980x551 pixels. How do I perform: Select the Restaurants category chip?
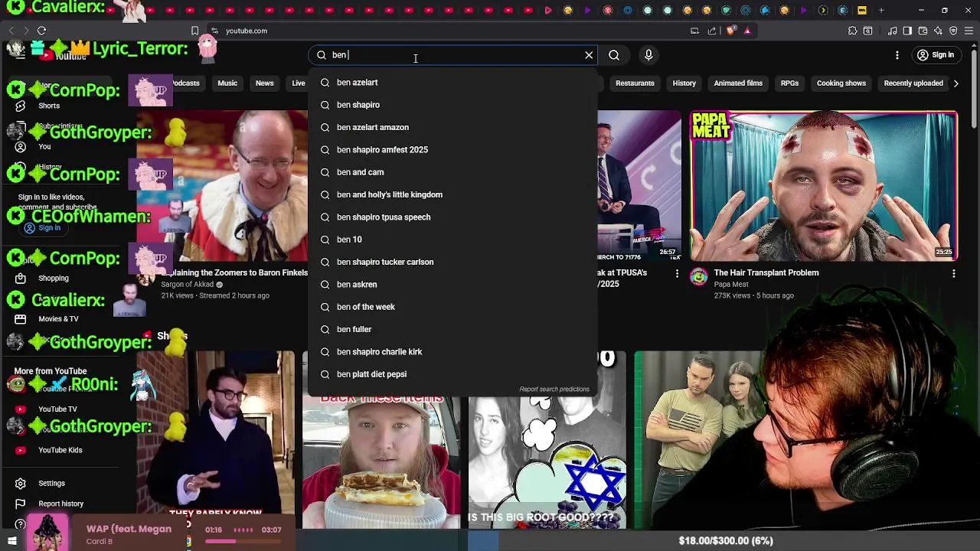click(x=635, y=83)
